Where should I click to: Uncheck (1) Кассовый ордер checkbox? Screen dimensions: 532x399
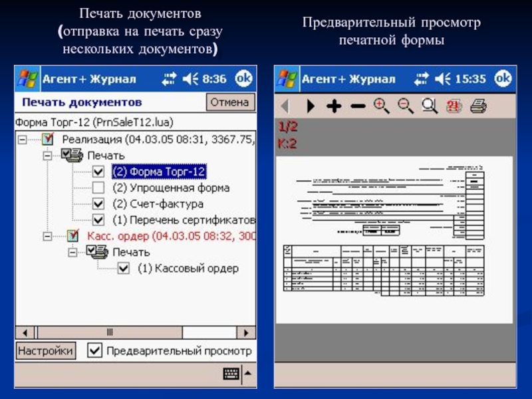124,269
